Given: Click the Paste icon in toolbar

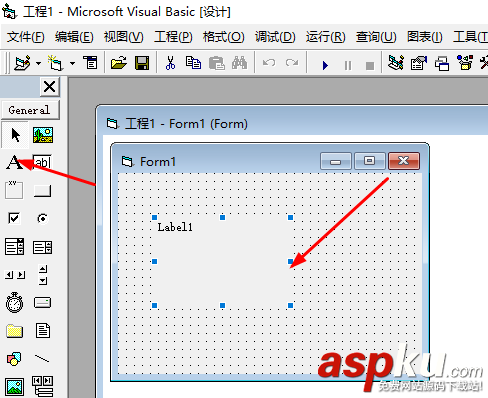Looking at the screenshot, I should pyautogui.click(x=217, y=63).
